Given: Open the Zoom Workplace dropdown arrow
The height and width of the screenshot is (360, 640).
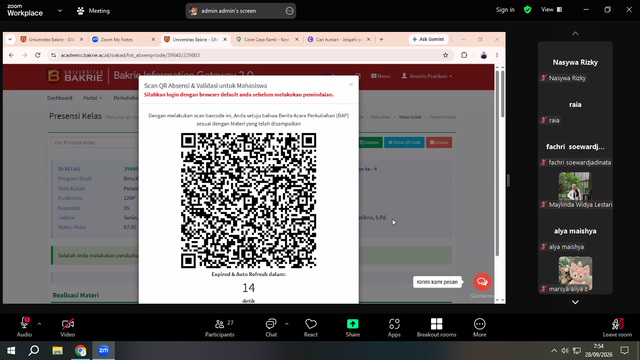Looking at the screenshot, I should [x=60, y=11].
